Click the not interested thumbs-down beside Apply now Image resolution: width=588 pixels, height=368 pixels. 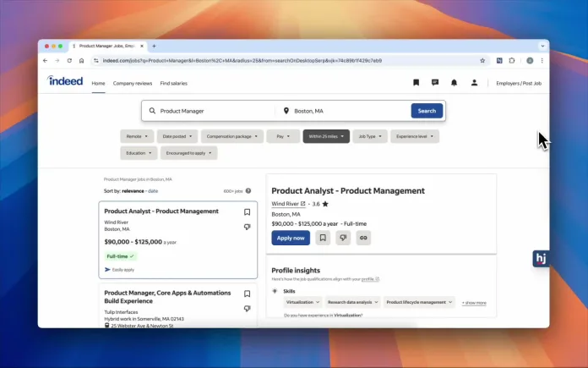(343, 238)
